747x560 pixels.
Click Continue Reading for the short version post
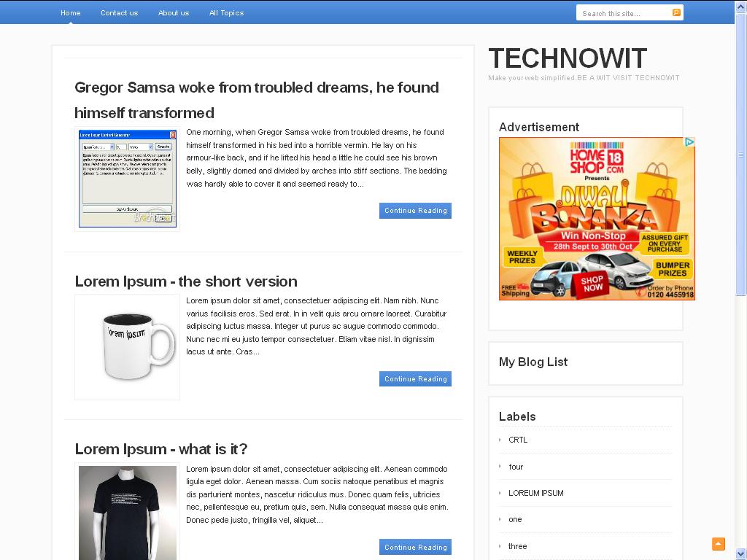coord(415,378)
